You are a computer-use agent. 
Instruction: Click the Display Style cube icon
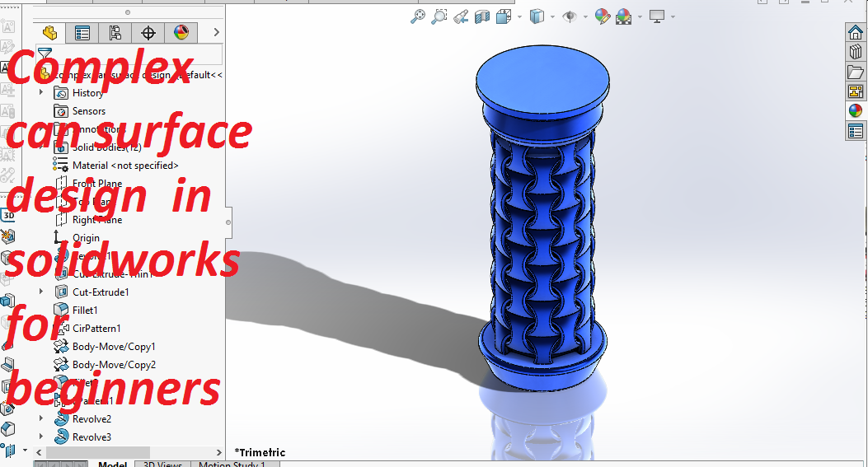click(537, 17)
